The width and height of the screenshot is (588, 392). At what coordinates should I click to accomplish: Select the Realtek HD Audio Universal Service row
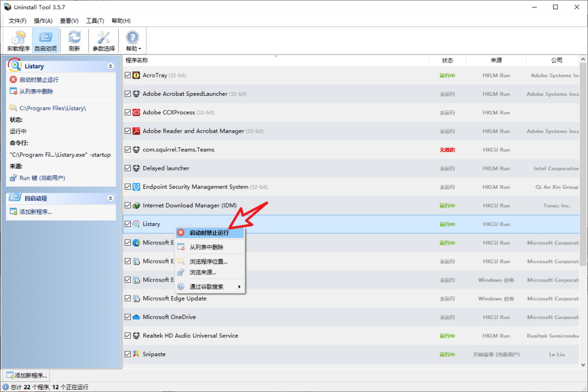tap(351, 336)
